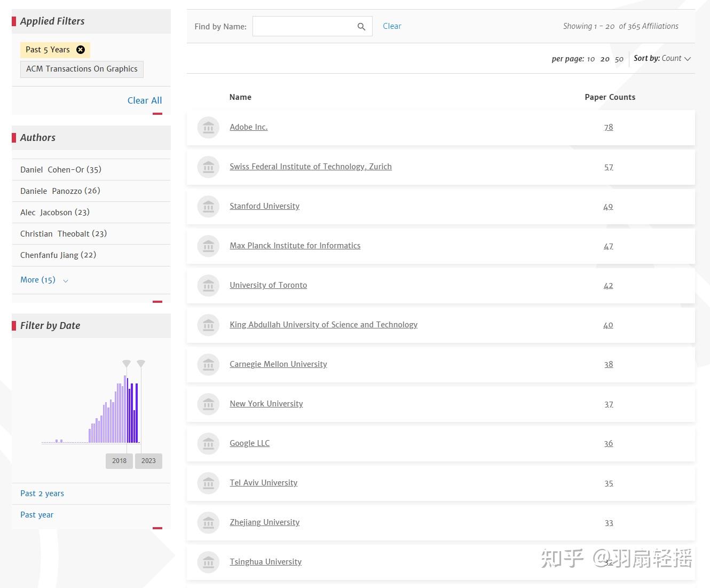The width and height of the screenshot is (710, 588).
Task: Open Stanford University affiliation link
Action: pyautogui.click(x=264, y=206)
